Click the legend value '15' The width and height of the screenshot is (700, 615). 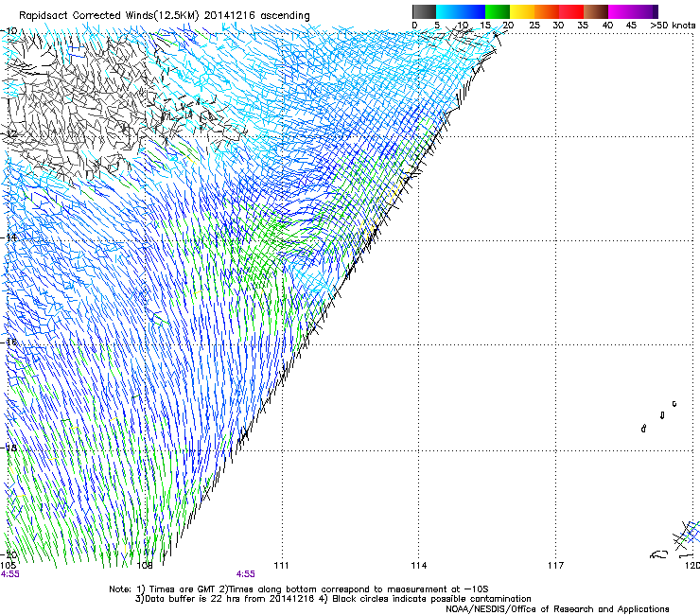click(x=485, y=25)
